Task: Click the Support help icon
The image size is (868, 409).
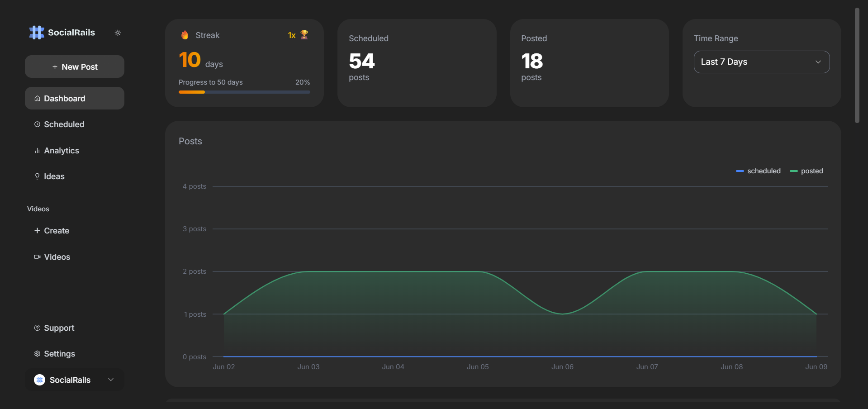Action: tap(37, 328)
